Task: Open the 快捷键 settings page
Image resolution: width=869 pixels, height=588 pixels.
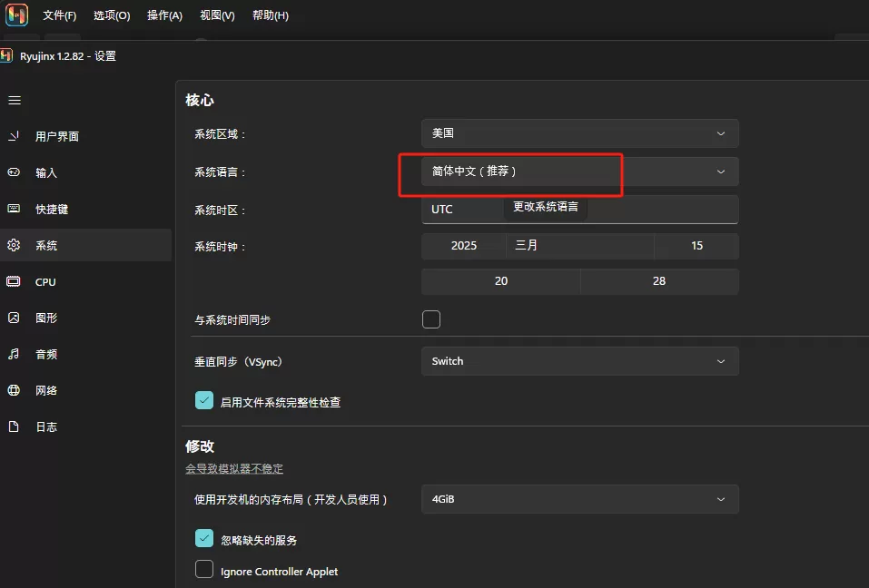Action: coord(86,209)
